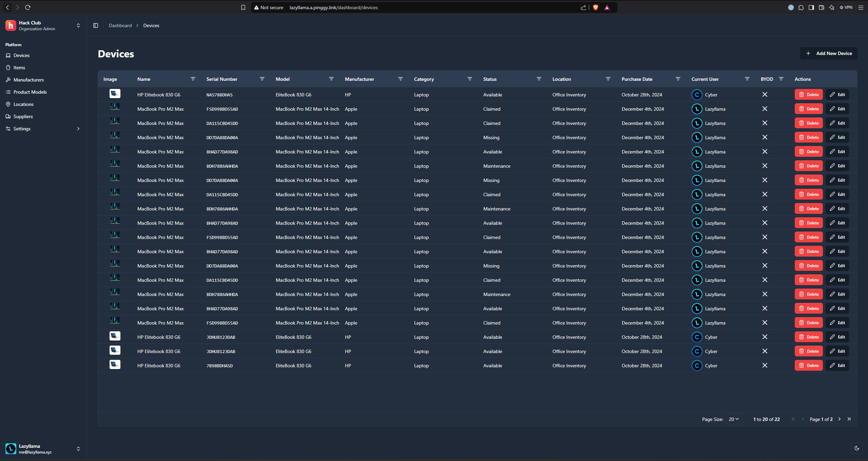The width and height of the screenshot is (868, 461).
Task: Click the device thumbnail for 7B98BDHASD row
Action: 115,364
